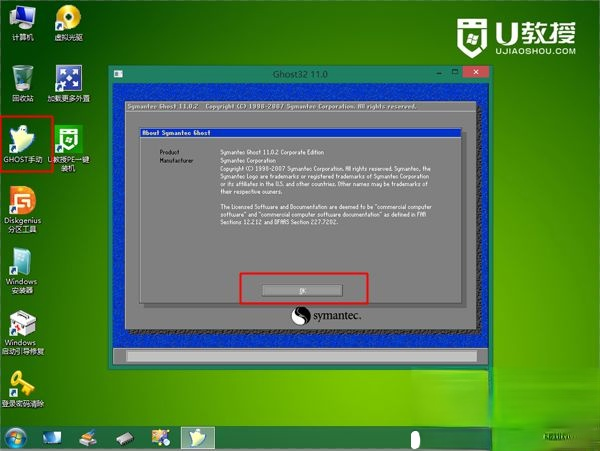Screen dimensions: 600x451
Task: Close the Ghost32 11.0 window
Action: pos(476,72)
